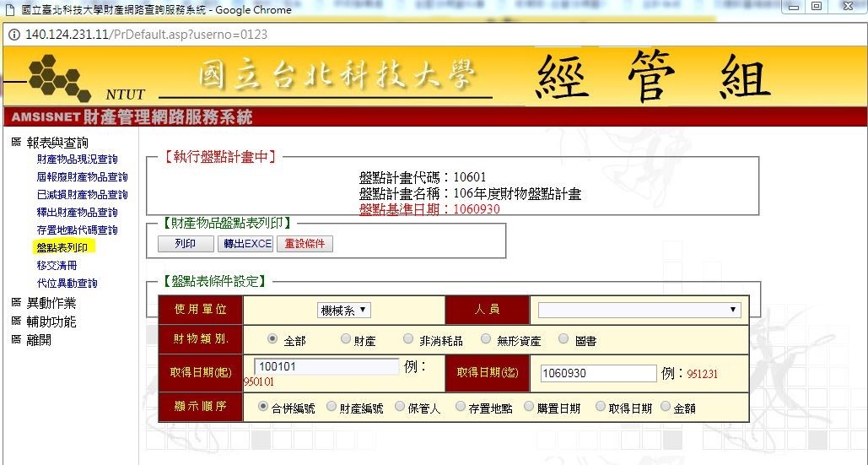Image resolution: width=868 pixels, height=465 pixels.
Task: Select 金額 sort order radio button
Action: coord(666,407)
